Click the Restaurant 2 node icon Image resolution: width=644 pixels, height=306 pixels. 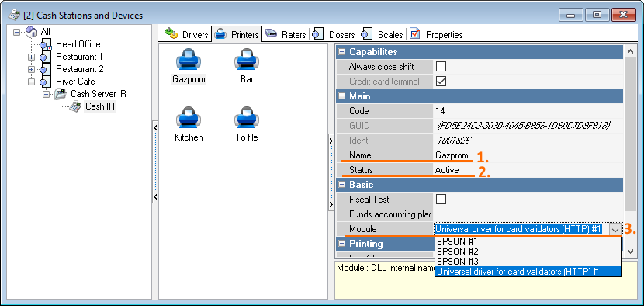[46, 69]
